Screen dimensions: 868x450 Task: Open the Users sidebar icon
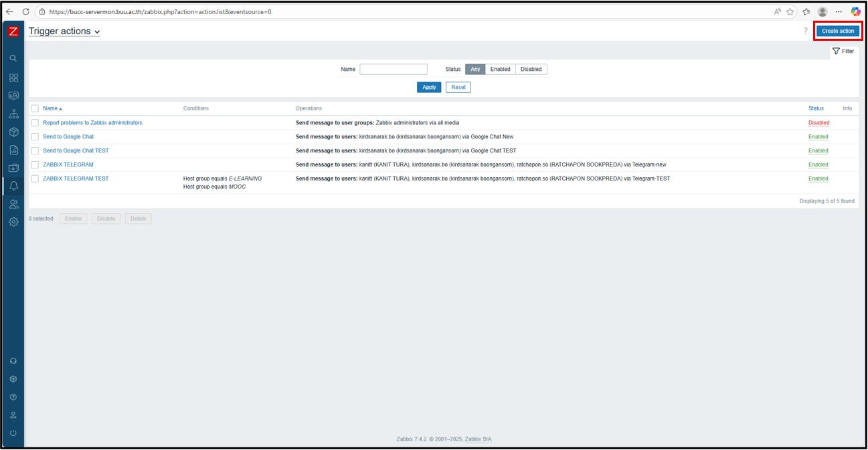tap(13, 204)
